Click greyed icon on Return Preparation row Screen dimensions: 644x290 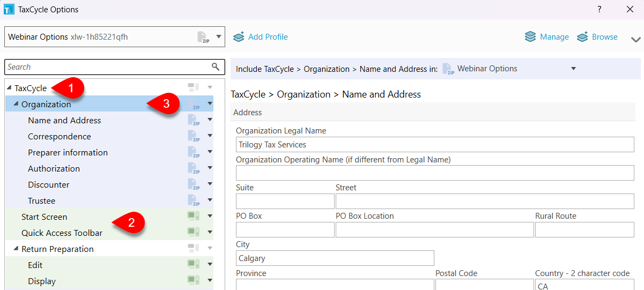[x=193, y=248]
